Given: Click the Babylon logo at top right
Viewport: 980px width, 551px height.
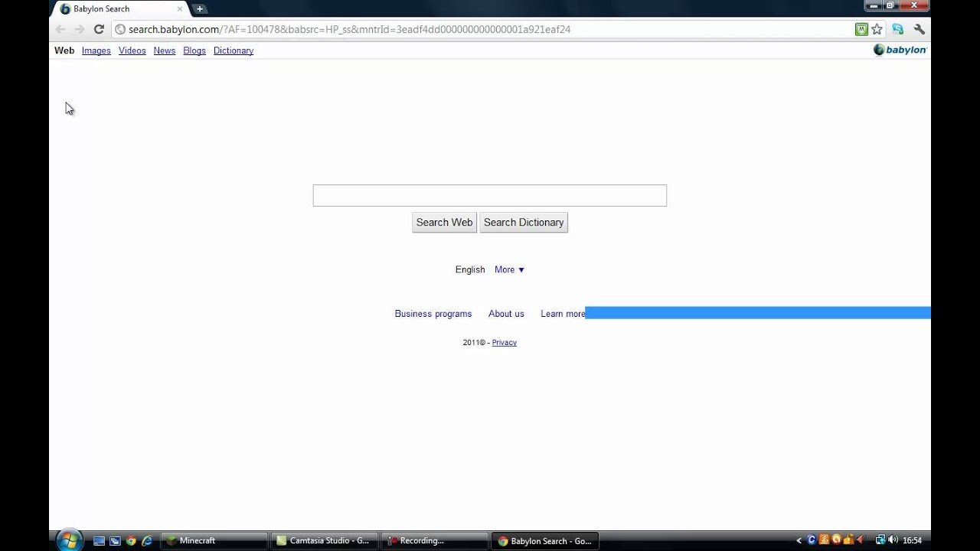Looking at the screenshot, I should (x=900, y=50).
